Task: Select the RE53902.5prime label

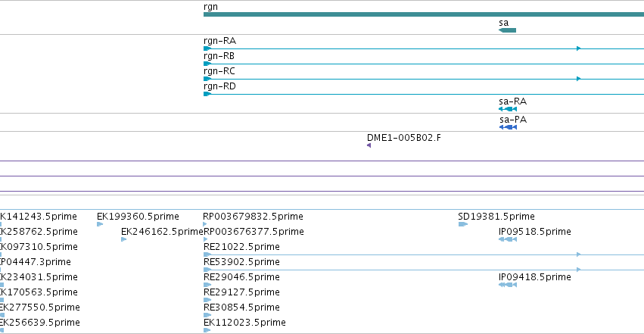Action: click(x=241, y=262)
